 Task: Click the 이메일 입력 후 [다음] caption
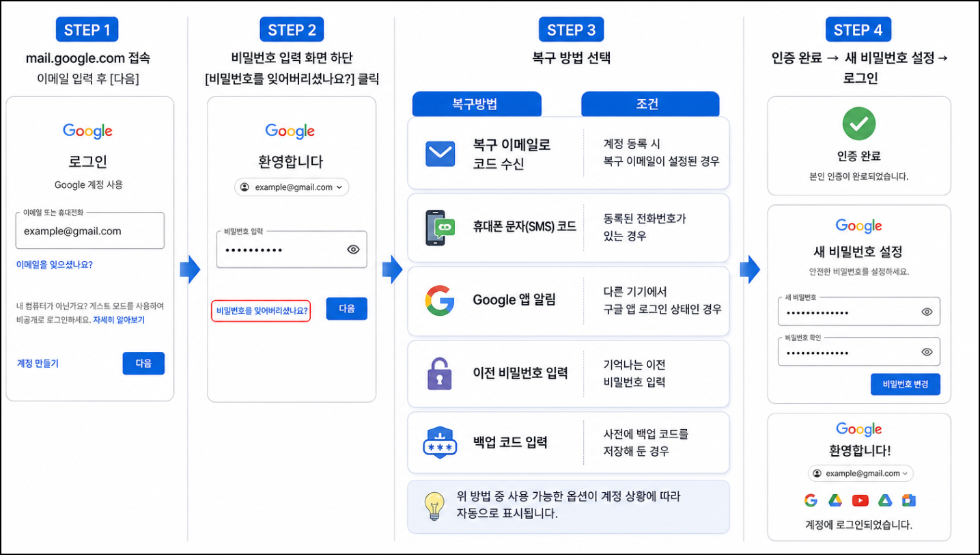click(x=88, y=79)
